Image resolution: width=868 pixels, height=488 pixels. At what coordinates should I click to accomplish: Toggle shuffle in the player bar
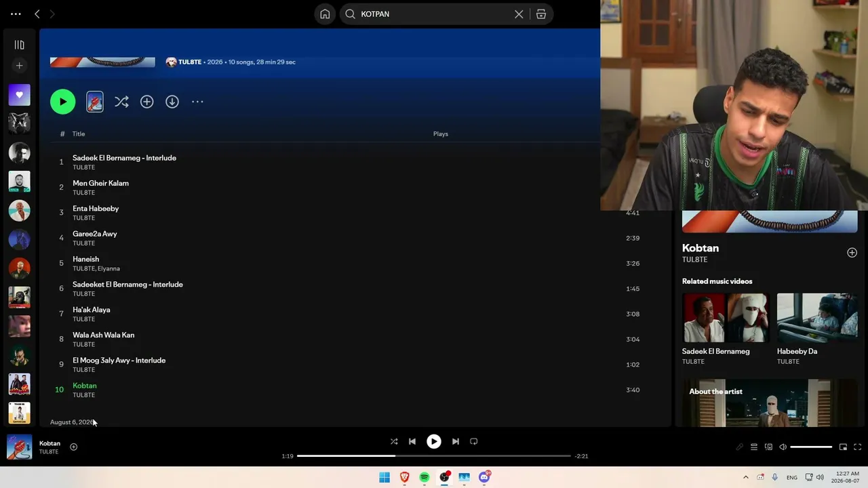(x=394, y=442)
